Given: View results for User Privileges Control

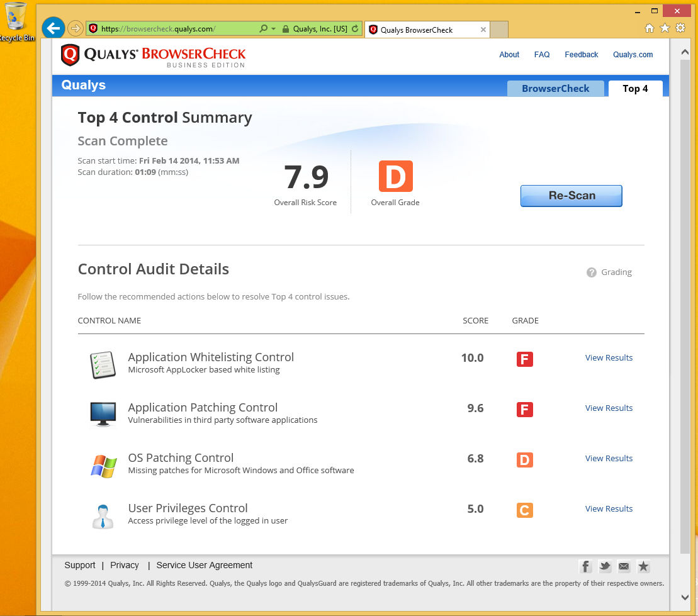Looking at the screenshot, I should click(x=609, y=509).
